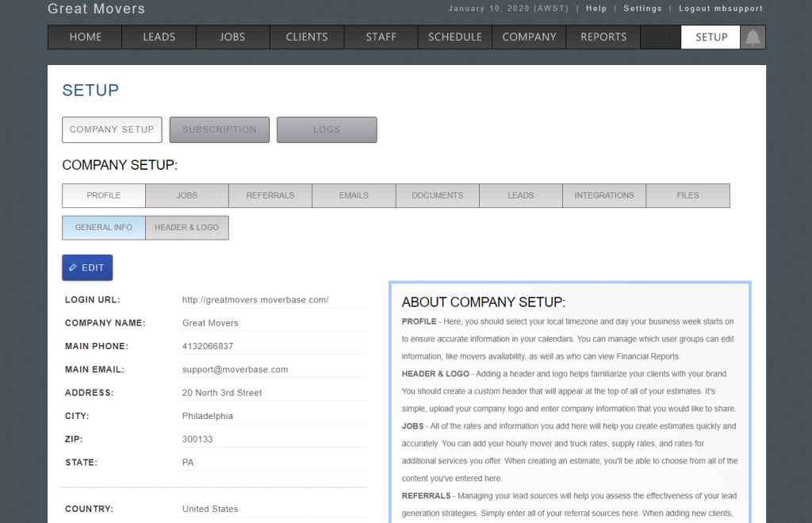Click the Help link in header
The width and height of the screenshot is (812, 523).
pyautogui.click(x=596, y=9)
